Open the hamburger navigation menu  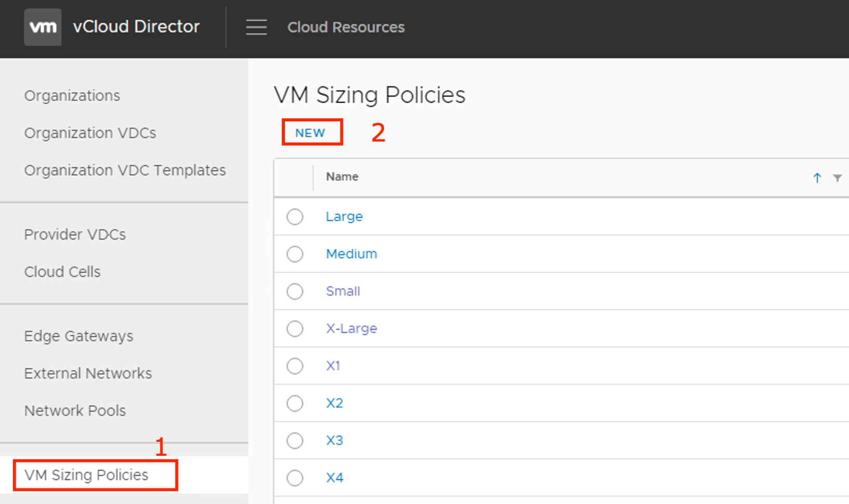(x=256, y=27)
